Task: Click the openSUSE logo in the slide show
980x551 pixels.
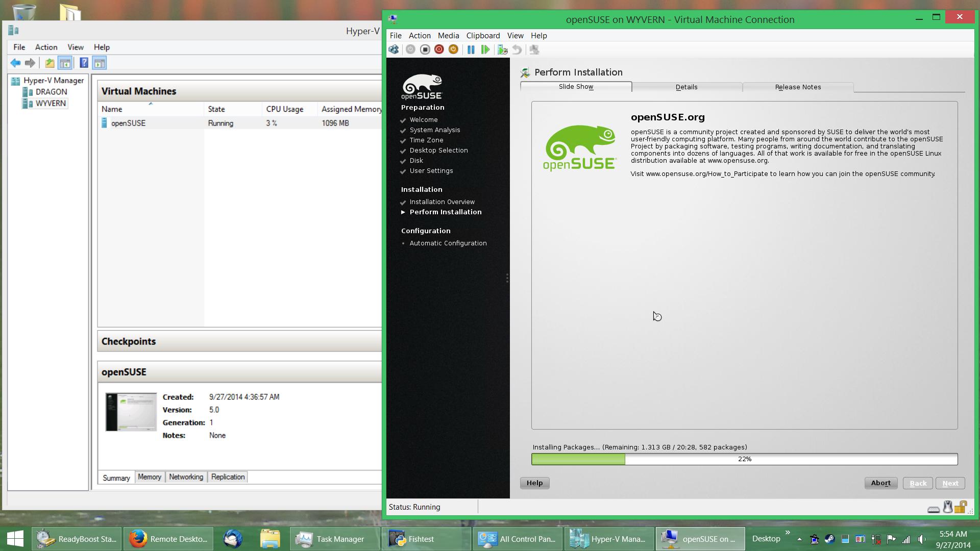Action: click(580, 148)
